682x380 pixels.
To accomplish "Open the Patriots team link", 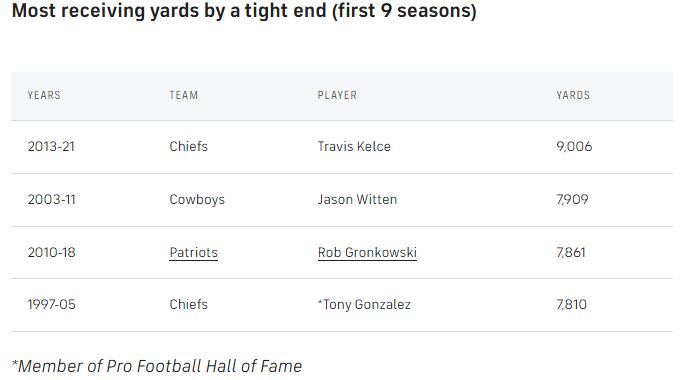I will [x=194, y=252].
